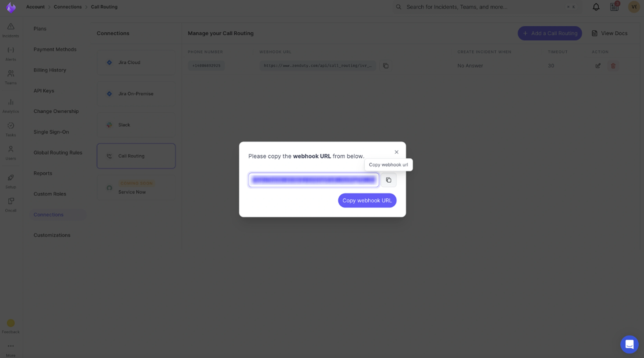
Task: Open Global Routing Rules menu item
Action: (58, 153)
